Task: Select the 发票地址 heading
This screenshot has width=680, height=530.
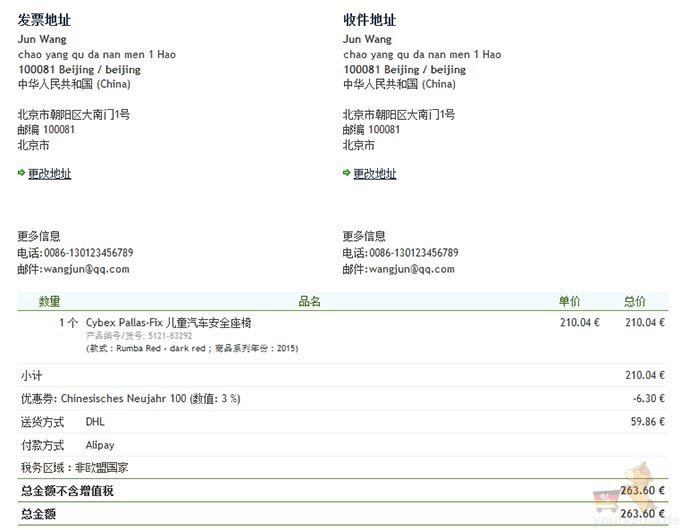Action: (x=44, y=20)
